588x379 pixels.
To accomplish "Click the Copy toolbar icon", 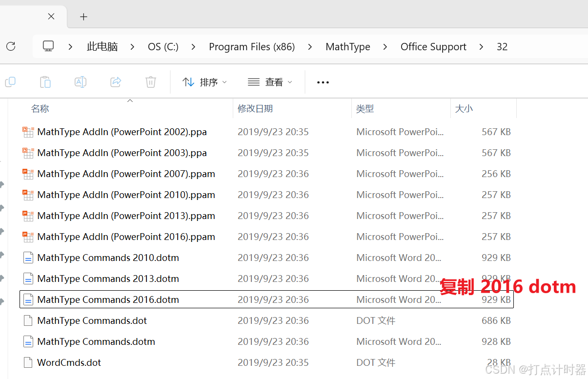I will 10,82.
